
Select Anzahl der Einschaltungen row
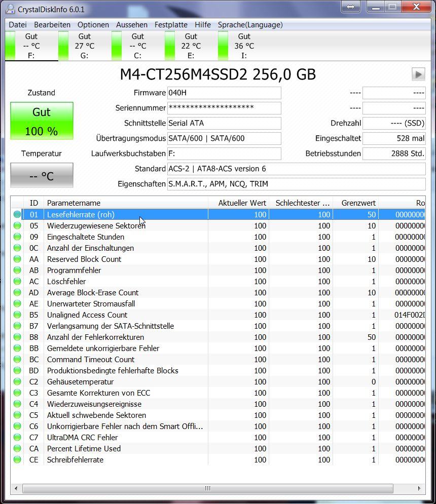pyautogui.click(x=218, y=248)
